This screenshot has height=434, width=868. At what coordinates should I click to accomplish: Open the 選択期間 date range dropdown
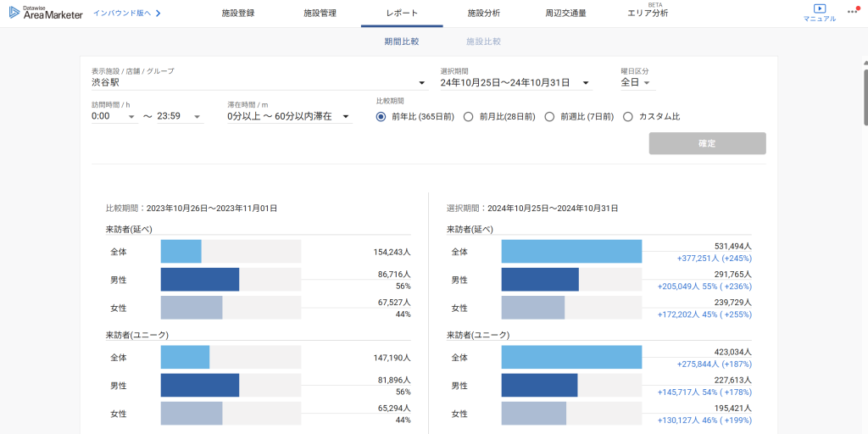(x=585, y=83)
